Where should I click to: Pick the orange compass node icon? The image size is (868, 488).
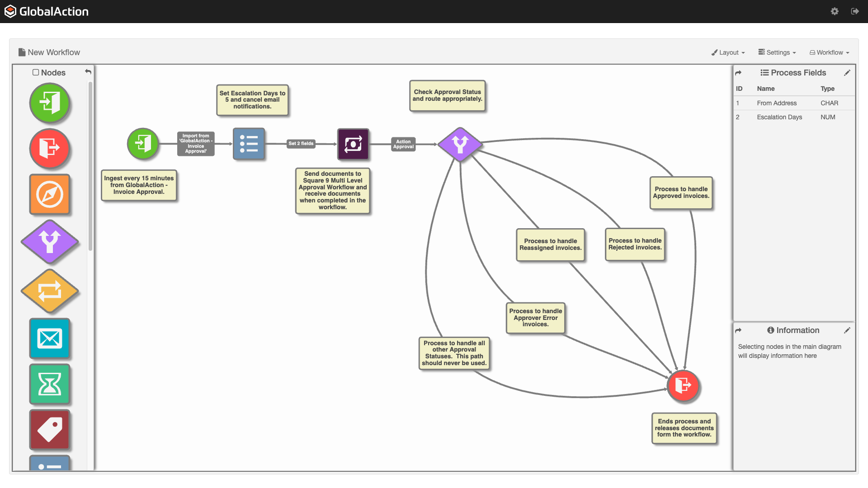(49, 194)
